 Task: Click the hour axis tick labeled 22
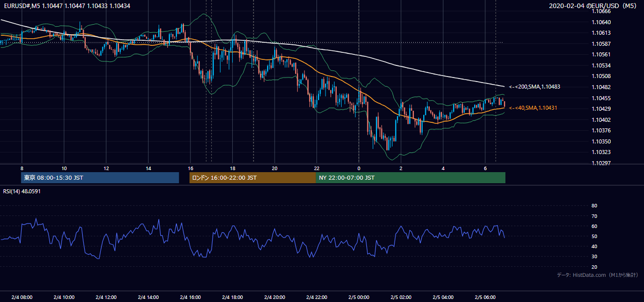point(316,168)
